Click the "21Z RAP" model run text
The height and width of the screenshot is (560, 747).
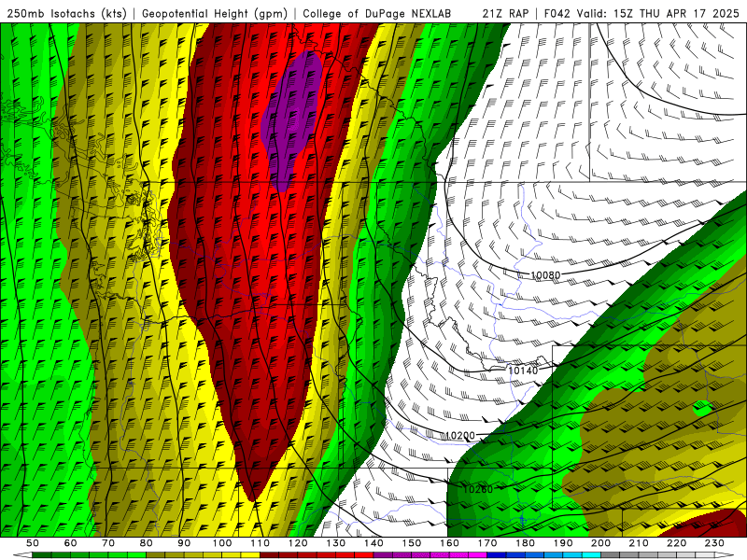pyautogui.click(x=505, y=13)
